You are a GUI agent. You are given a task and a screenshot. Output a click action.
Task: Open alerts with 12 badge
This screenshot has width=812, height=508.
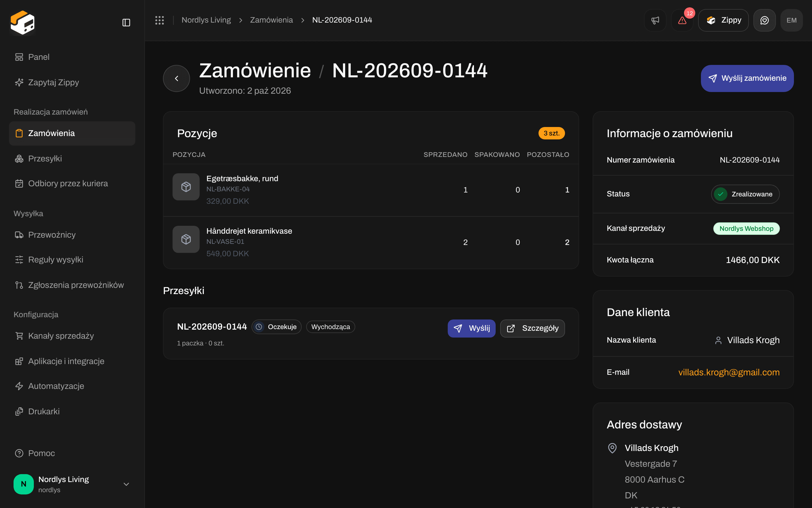pos(682,20)
